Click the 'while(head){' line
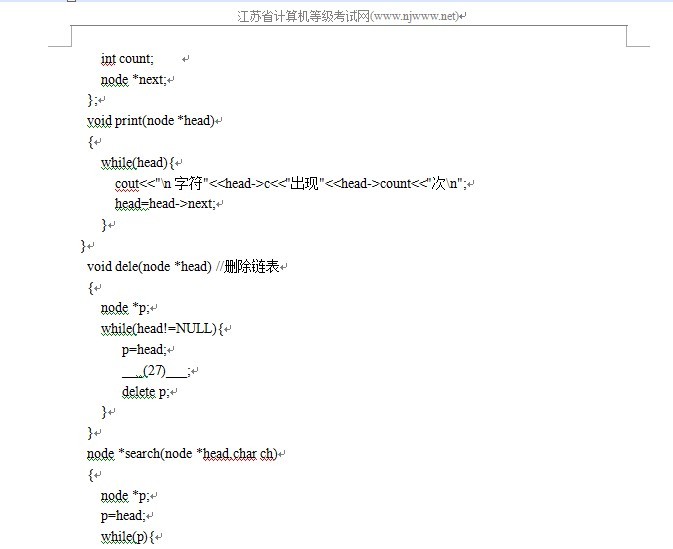This screenshot has width=673, height=549. click(x=138, y=163)
